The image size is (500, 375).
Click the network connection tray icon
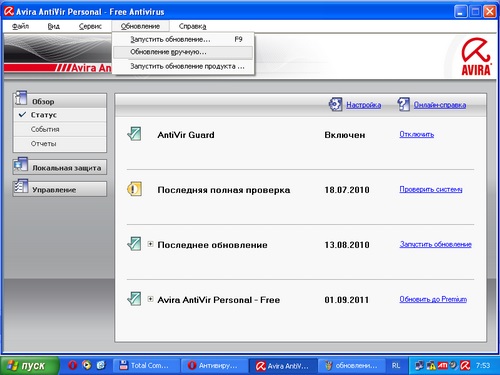[420, 366]
